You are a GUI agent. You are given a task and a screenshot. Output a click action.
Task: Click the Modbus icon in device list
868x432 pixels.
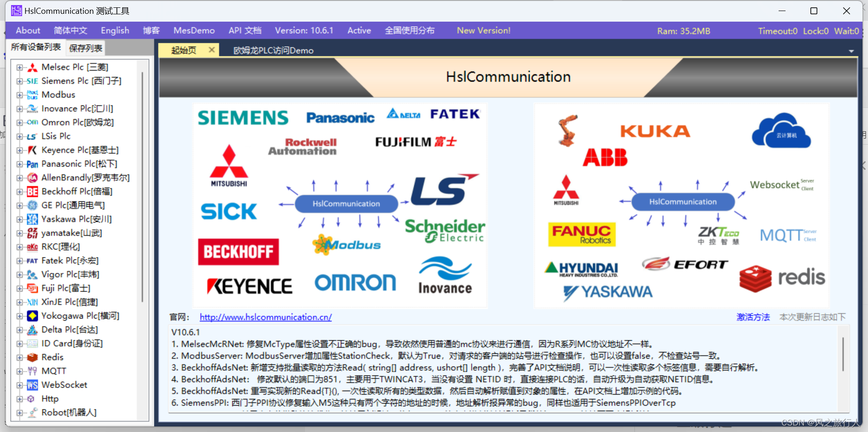pos(32,95)
